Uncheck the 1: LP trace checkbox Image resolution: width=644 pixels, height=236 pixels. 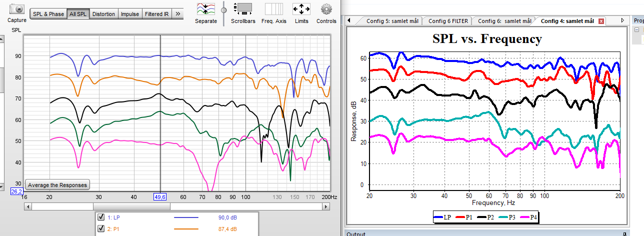click(x=101, y=217)
